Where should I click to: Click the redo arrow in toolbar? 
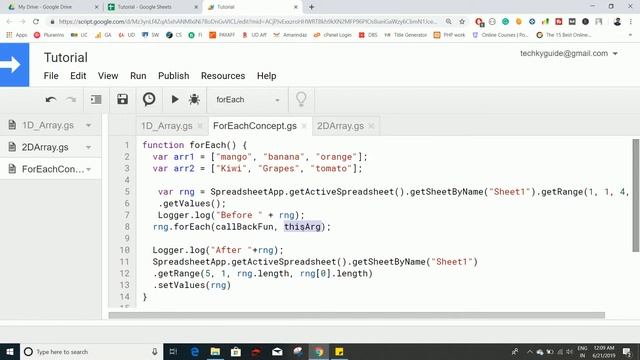[71, 100]
